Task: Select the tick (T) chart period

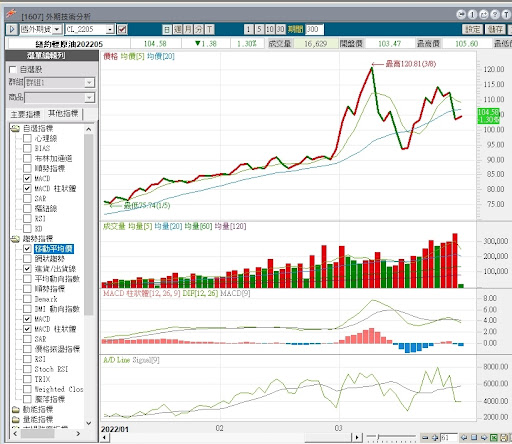Action: (x=210, y=30)
